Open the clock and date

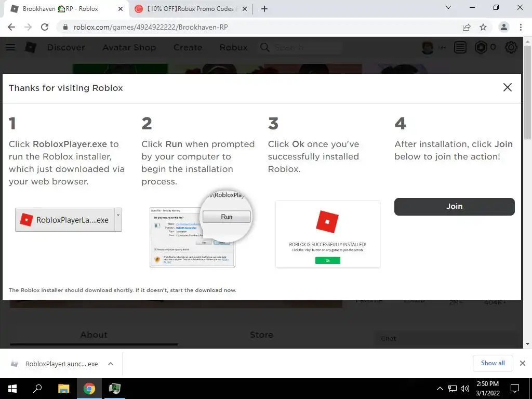487,389
